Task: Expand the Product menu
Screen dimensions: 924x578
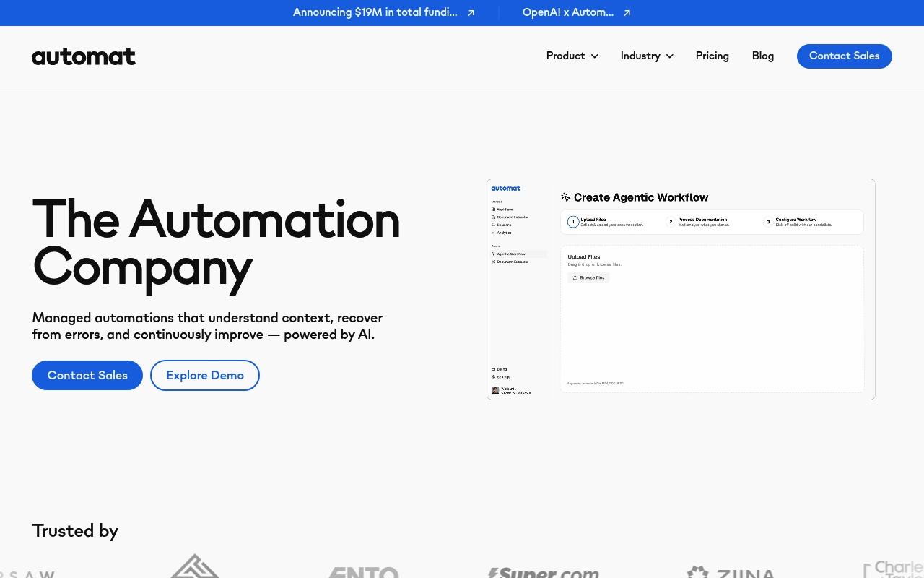Action: tap(572, 56)
